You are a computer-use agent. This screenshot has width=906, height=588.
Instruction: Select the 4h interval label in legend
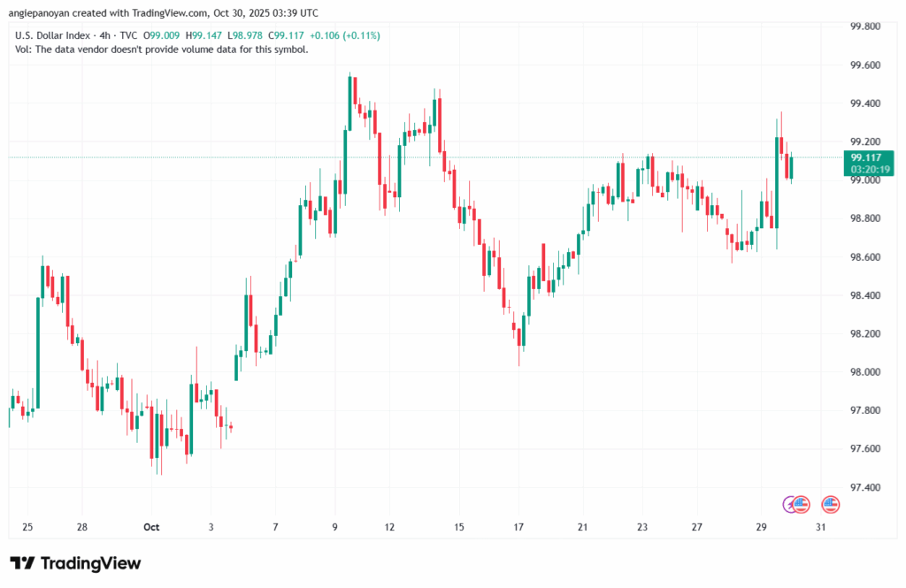pos(104,35)
